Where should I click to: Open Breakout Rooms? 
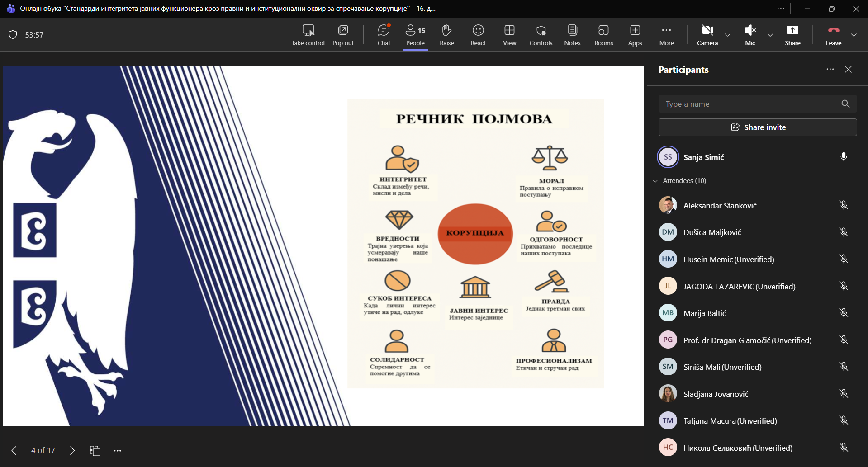click(x=603, y=35)
